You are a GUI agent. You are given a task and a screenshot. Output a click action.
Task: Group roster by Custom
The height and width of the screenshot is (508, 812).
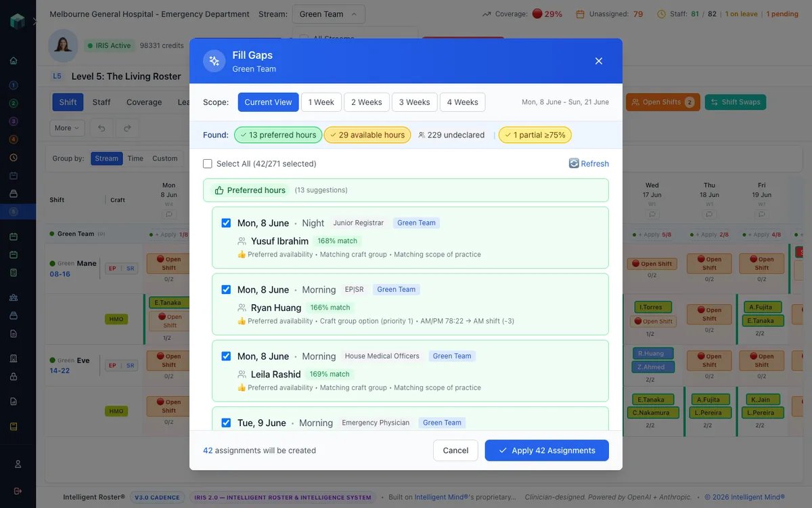pyautogui.click(x=165, y=158)
